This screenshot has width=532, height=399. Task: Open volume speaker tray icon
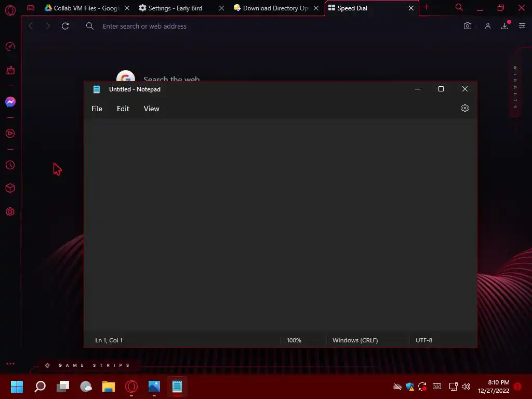(x=466, y=387)
